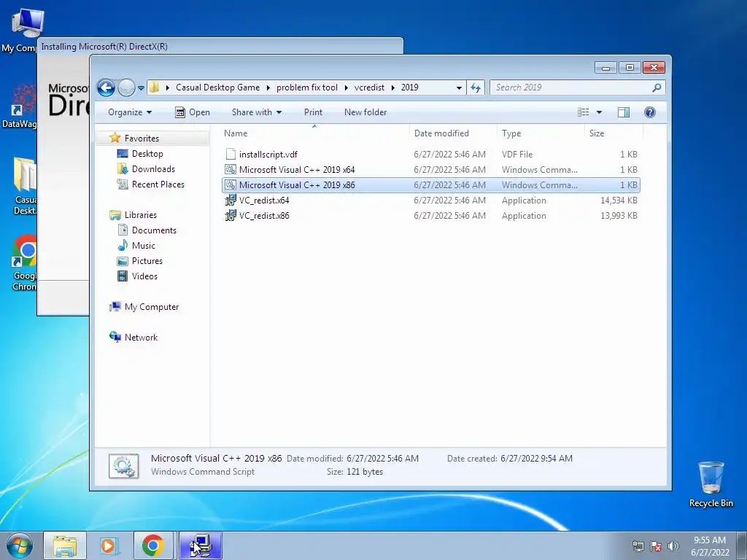Open the recent pages dropdown arrow
The height and width of the screenshot is (560, 747).
tap(141, 88)
